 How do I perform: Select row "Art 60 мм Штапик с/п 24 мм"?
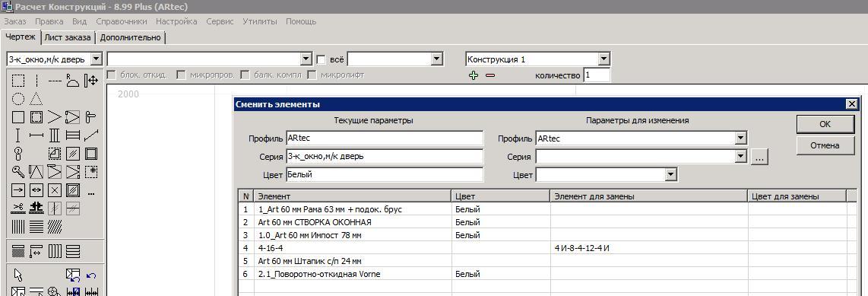(x=352, y=261)
